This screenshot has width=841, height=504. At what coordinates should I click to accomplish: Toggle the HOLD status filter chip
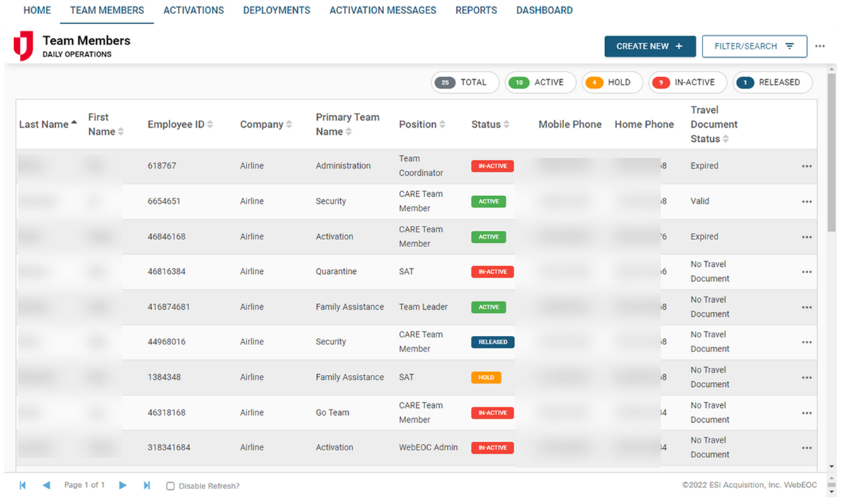coord(612,83)
